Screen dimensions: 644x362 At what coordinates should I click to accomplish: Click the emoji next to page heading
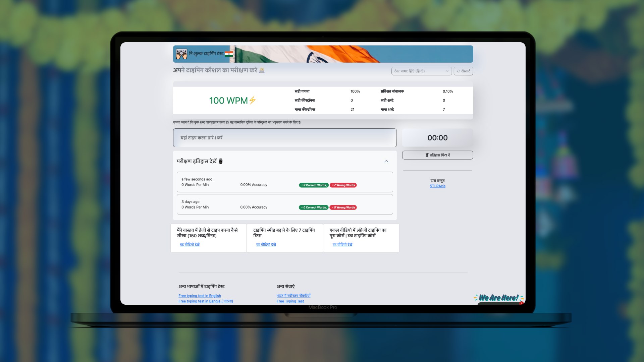(x=262, y=70)
